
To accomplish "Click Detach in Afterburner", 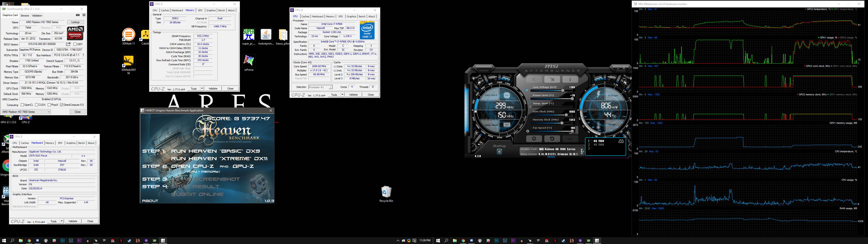I will [x=551, y=157].
